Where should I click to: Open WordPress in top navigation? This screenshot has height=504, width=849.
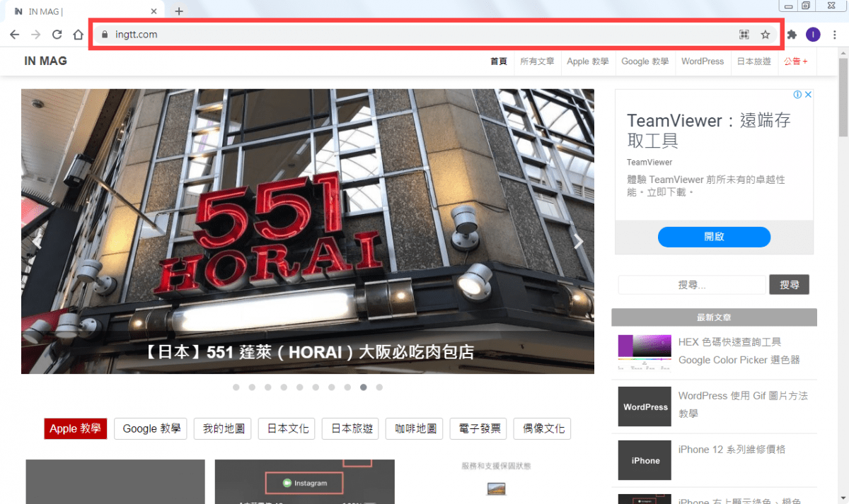point(703,61)
